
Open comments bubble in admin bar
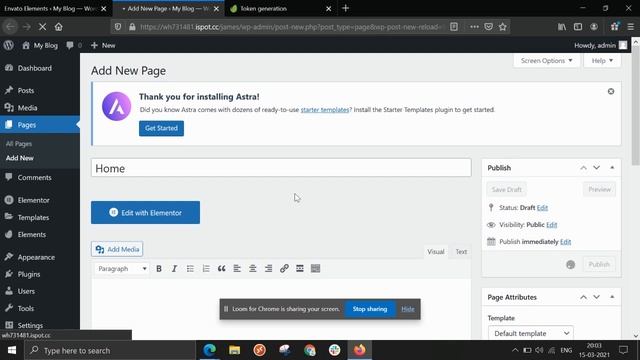(x=74, y=45)
